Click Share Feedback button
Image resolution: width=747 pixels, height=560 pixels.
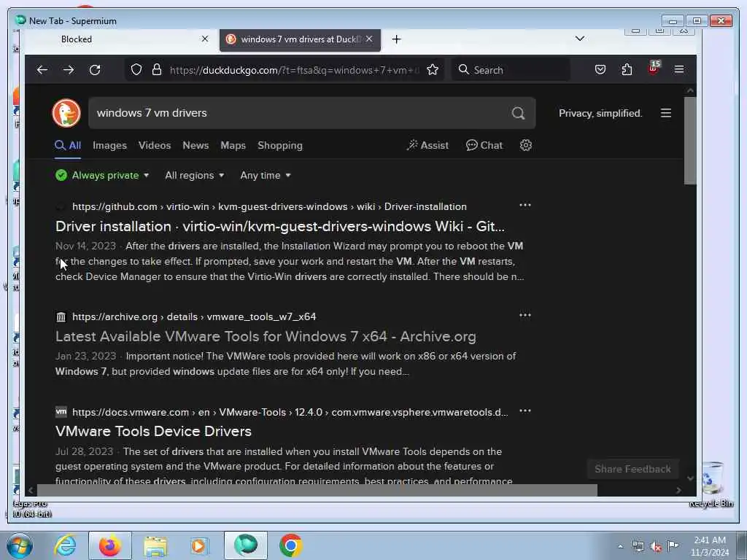pyautogui.click(x=632, y=469)
